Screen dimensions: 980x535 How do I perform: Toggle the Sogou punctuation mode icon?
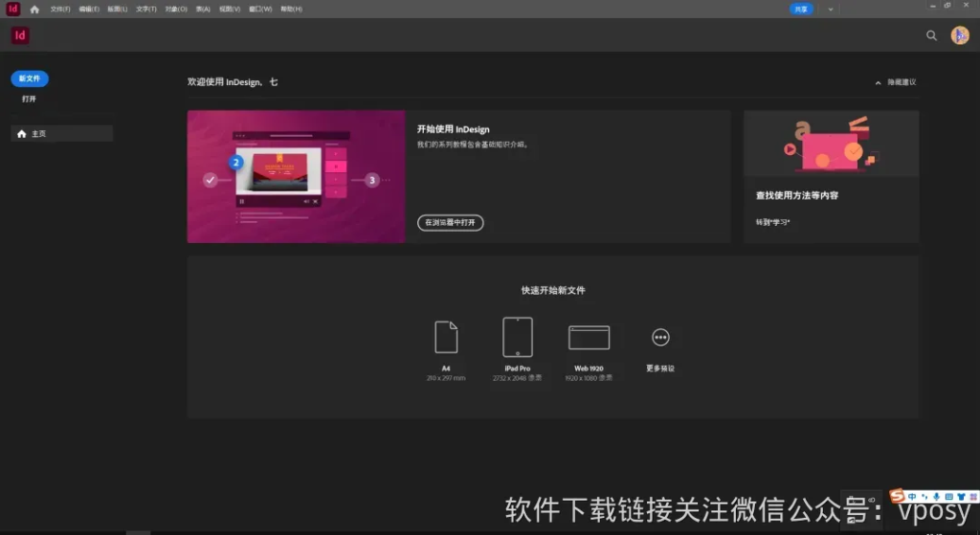click(x=924, y=497)
